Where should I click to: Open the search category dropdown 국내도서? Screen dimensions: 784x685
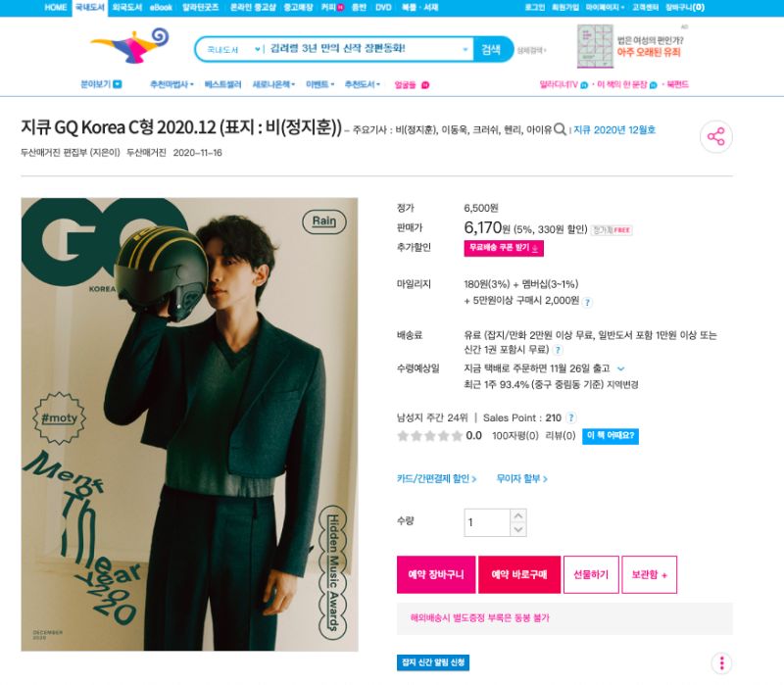233,50
